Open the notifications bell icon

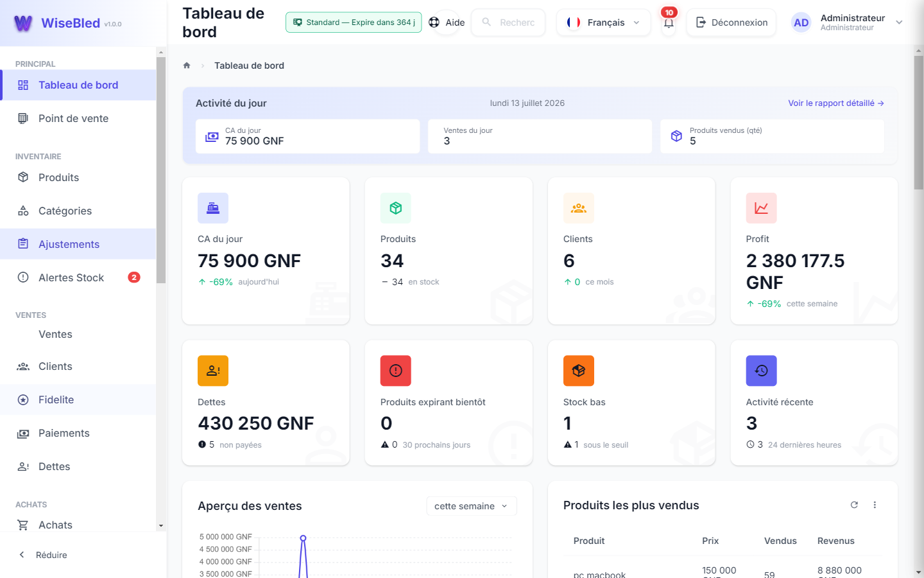coord(669,22)
